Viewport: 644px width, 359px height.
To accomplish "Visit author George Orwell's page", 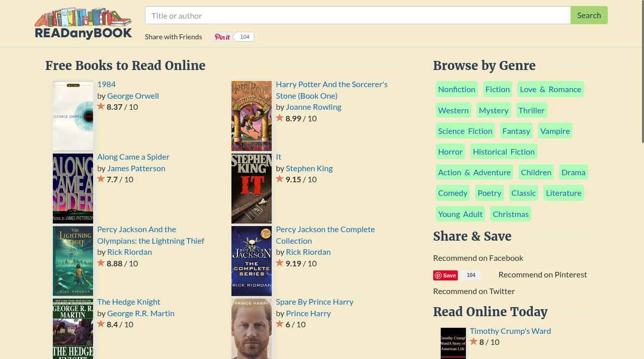I will coord(133,96).
